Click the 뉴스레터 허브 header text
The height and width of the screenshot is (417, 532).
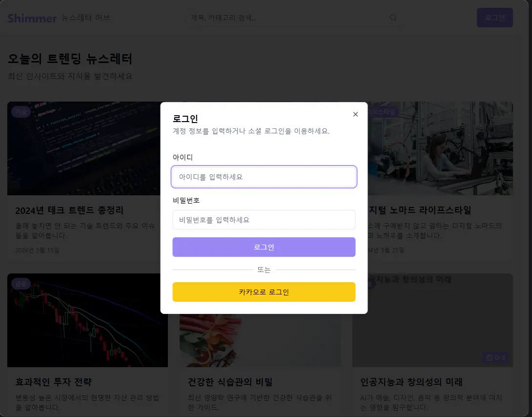click(x=86, y=18)
